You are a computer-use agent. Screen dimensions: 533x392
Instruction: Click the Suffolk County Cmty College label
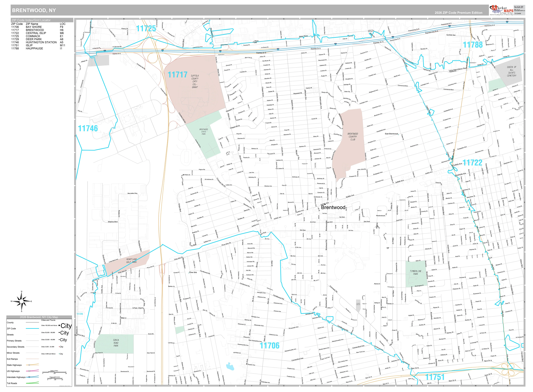pyautogui.click(x=195, y=81)
